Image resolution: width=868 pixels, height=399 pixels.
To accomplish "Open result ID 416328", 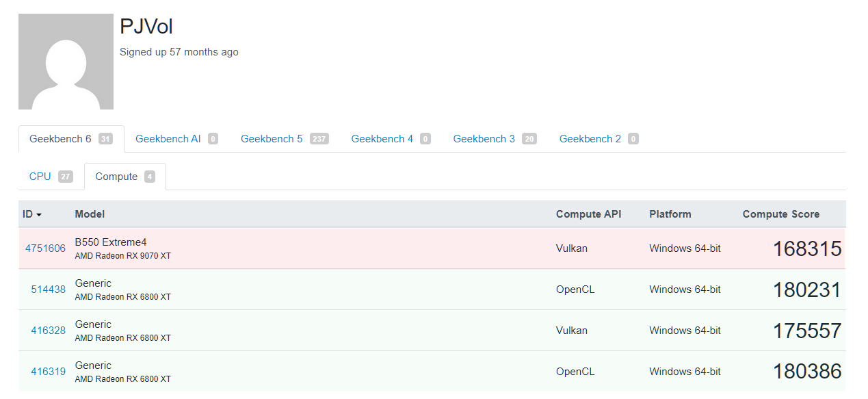I will click(x=48, y=331).
